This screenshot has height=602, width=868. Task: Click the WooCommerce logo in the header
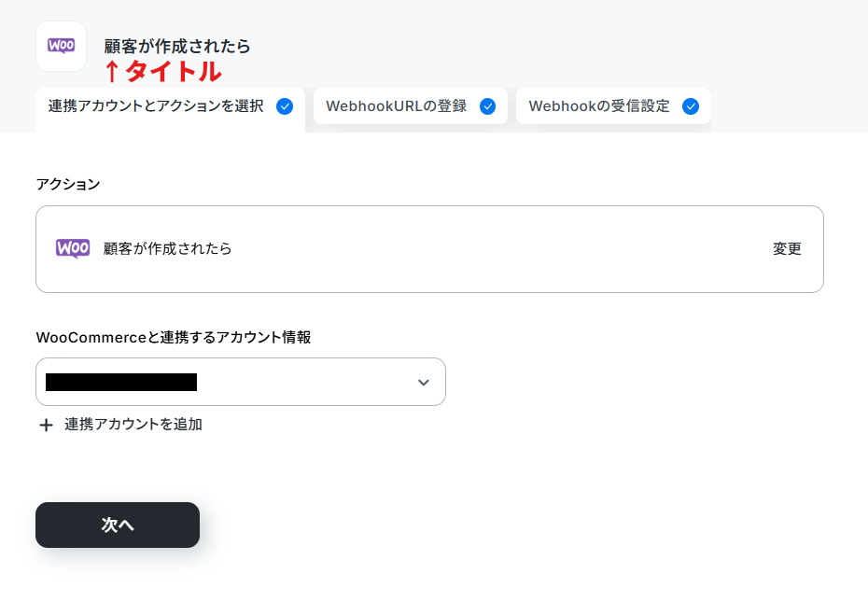61,46
